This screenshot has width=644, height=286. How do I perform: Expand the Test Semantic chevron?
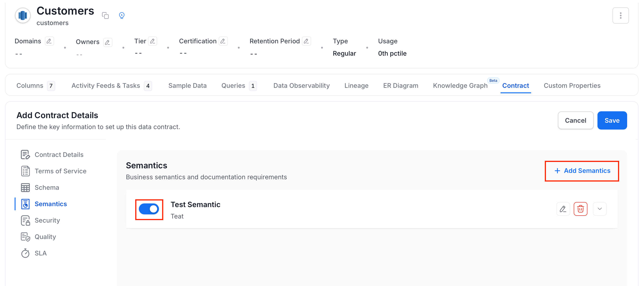coord(600,209)
